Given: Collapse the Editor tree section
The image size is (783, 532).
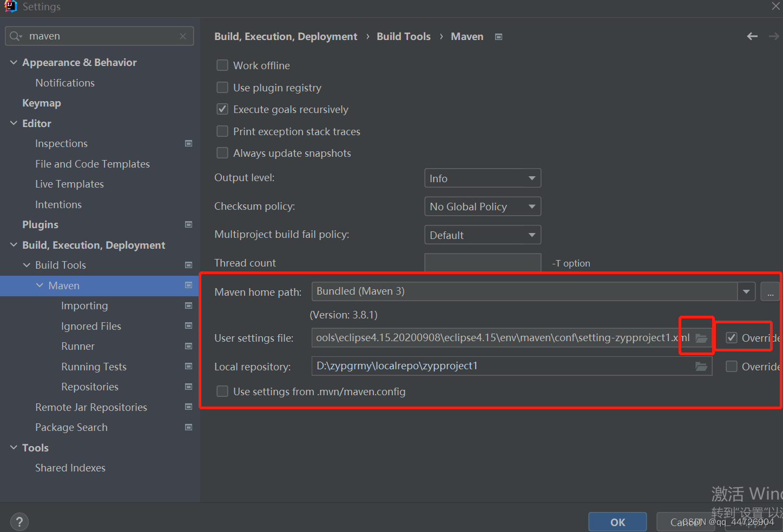Looking at the screenshot, I should point(14,123).
